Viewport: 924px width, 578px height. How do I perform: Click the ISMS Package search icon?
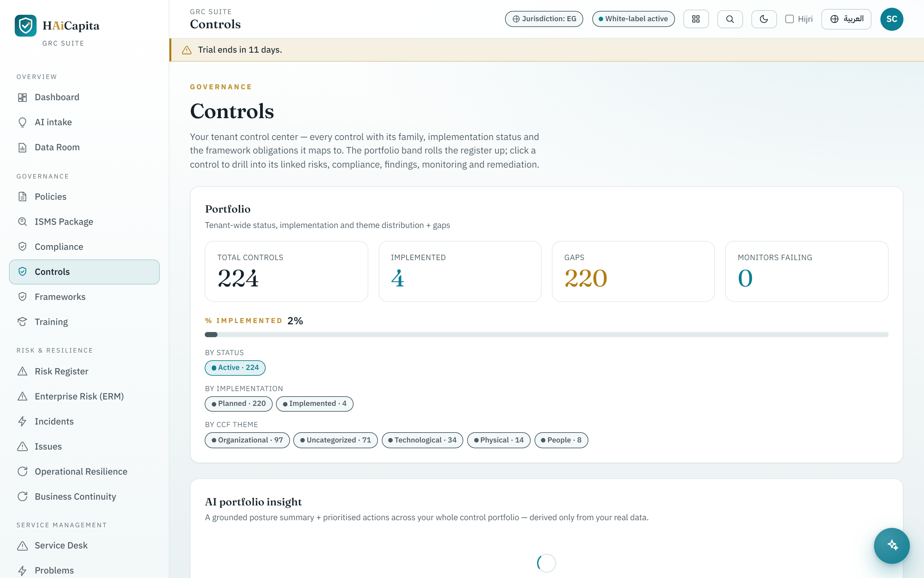(x=22, y=222)
